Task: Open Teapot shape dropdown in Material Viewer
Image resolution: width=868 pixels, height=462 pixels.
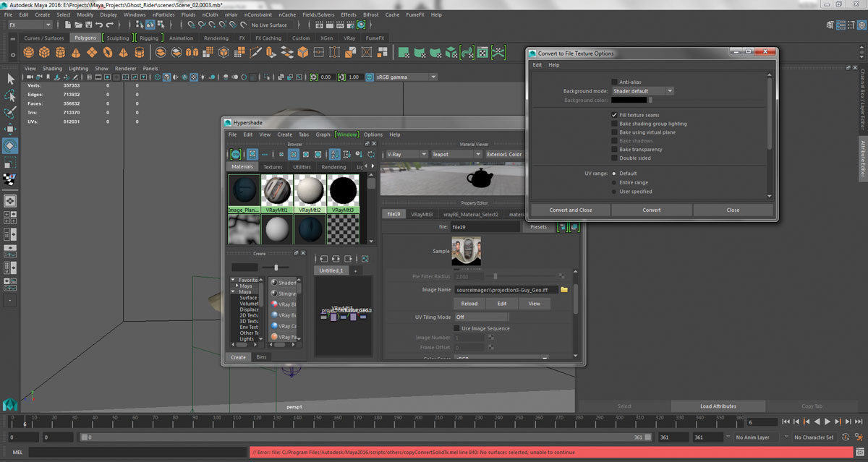Action: pyautogui.click(x=456, y=154)
